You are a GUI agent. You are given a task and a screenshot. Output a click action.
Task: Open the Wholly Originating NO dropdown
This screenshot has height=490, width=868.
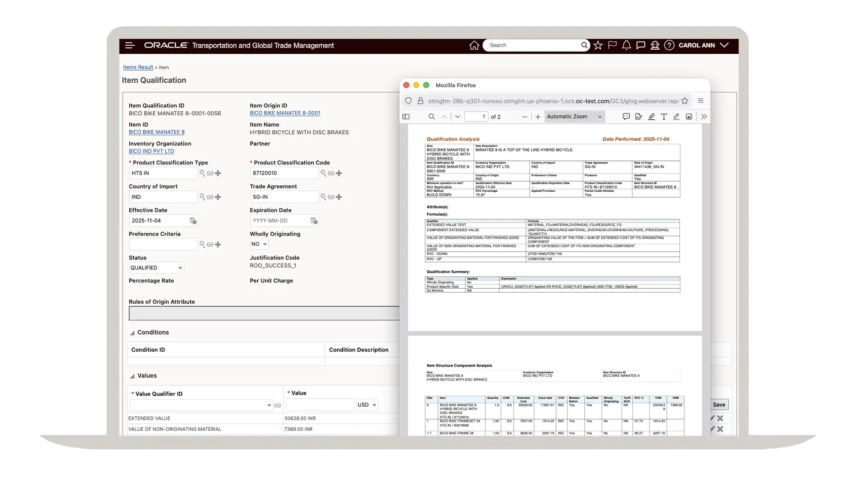[x=259, y=244]
